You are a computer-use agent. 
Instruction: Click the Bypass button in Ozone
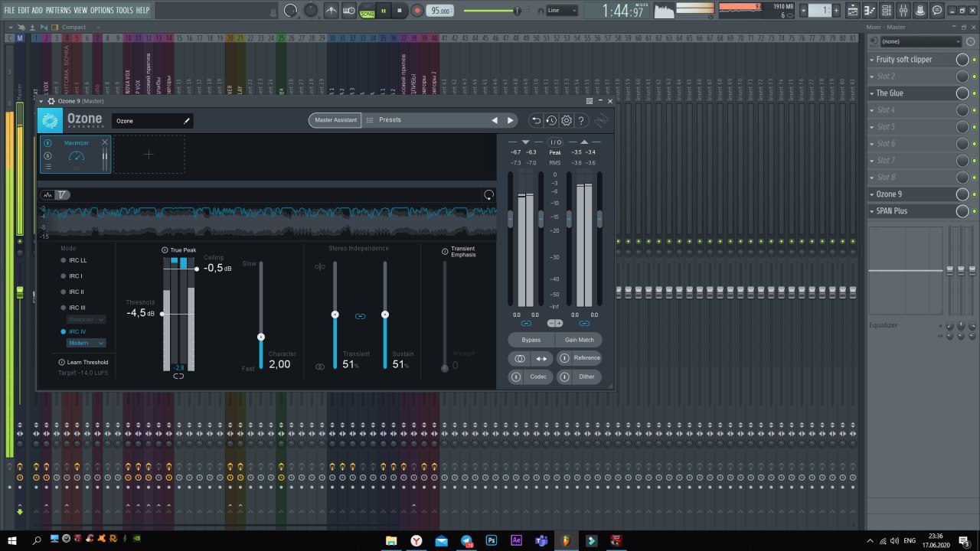point(531,340)
